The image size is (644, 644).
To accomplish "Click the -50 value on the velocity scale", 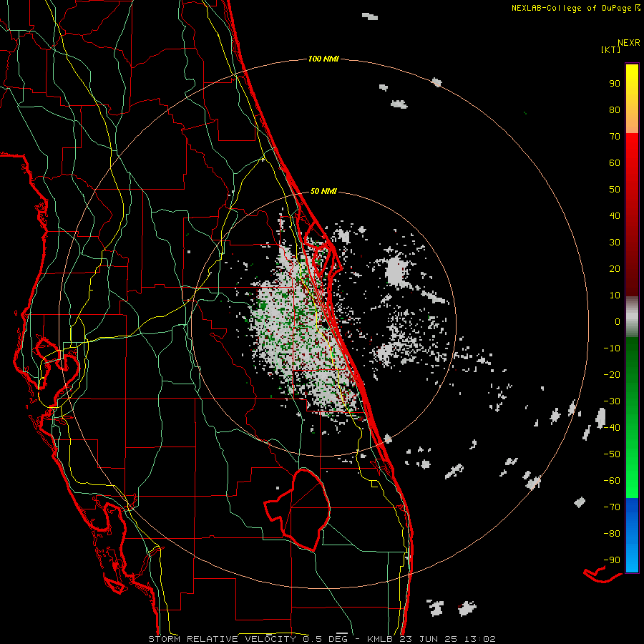I will pos(612,454).
